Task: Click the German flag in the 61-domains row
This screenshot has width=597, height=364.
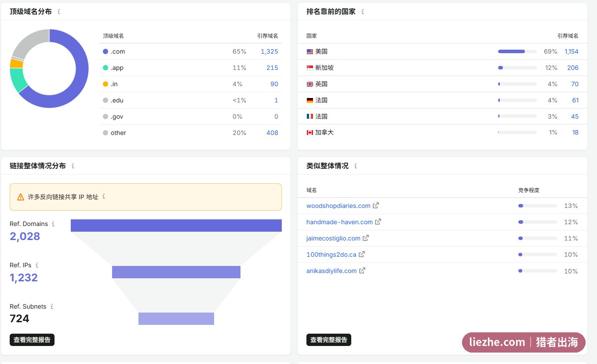Action: (310, 100)
